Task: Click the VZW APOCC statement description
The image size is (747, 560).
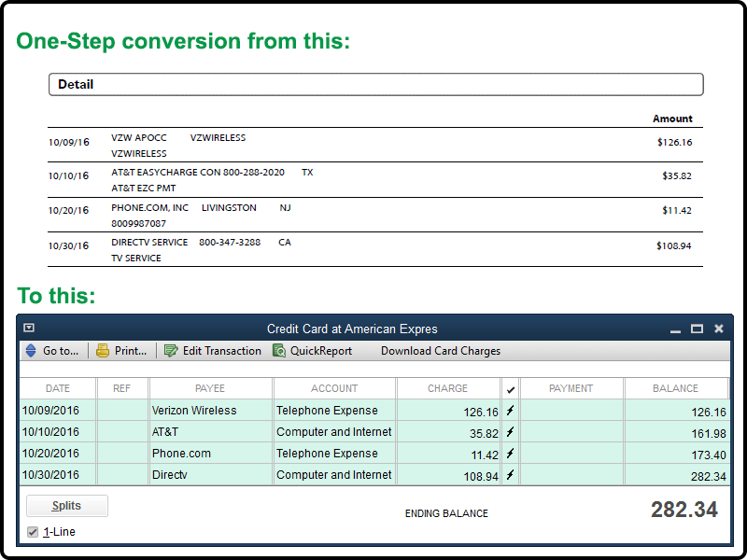Action: tap(178, 146)
